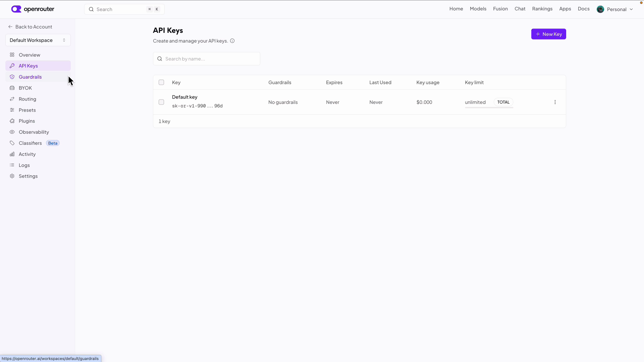Create a New Key

pyautogui.click(x=548, y=34)
